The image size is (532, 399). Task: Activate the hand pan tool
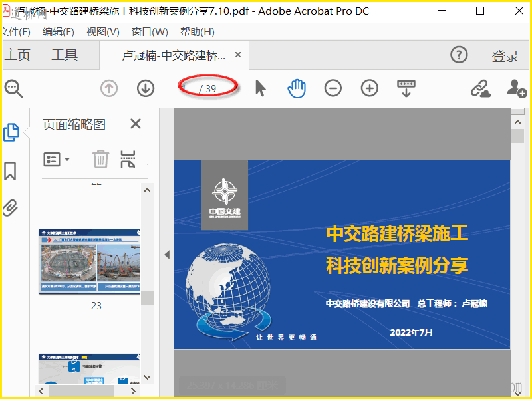297,88
